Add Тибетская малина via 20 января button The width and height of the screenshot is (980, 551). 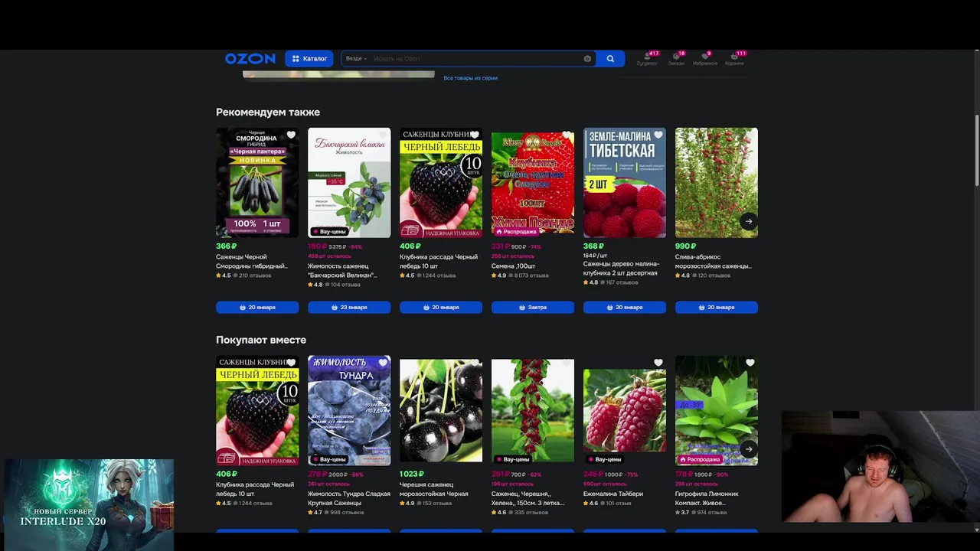[625, 307]
